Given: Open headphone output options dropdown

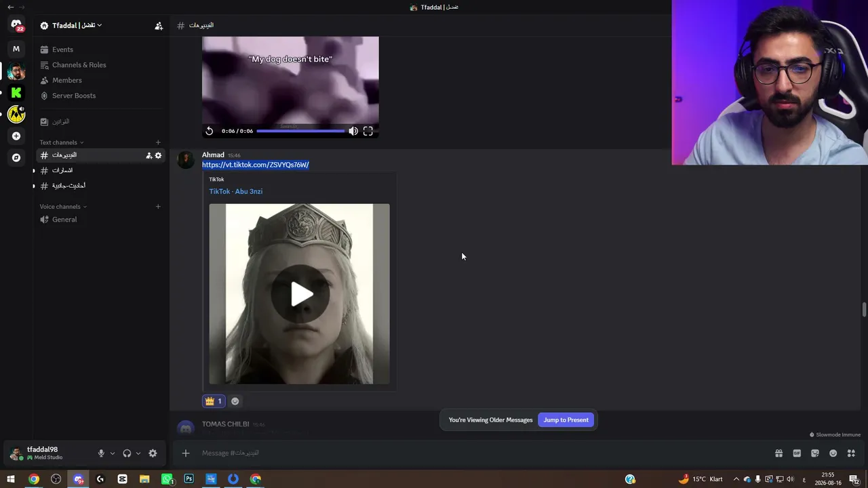Looking at the screenshot, I should point(138,453).
